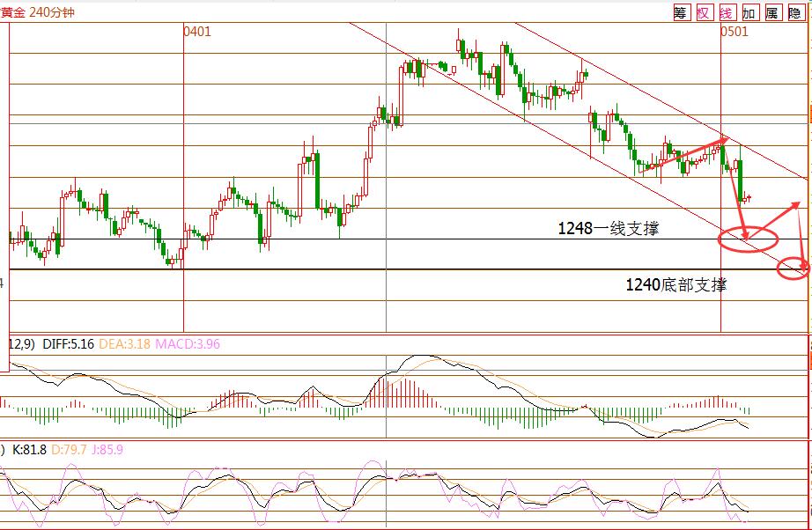Click the MACD:3.96 indicator value
Viewport: 812px width, 530px height.
point(188,343)
